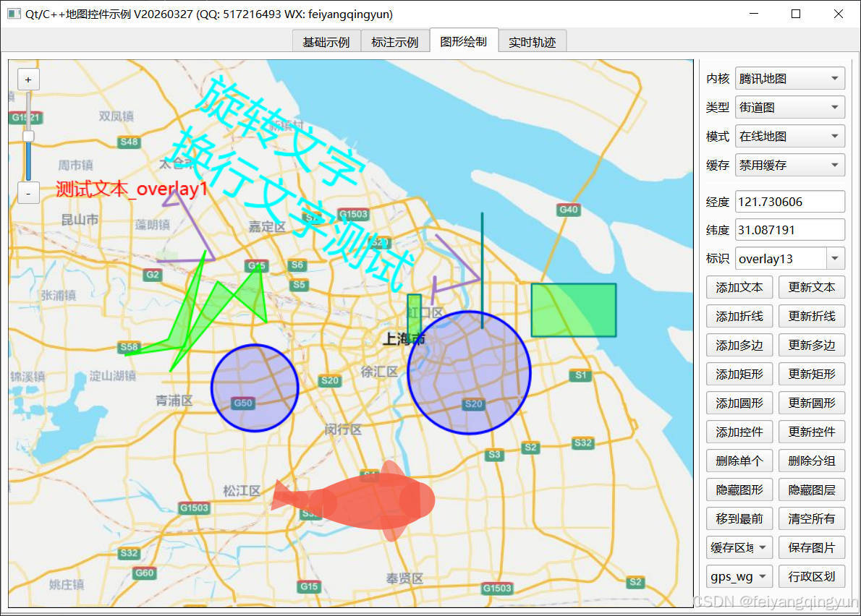This screenshot has height=616, width=861.
Task: Click the 添加矩形 button
Action: (x=739, y=374)
